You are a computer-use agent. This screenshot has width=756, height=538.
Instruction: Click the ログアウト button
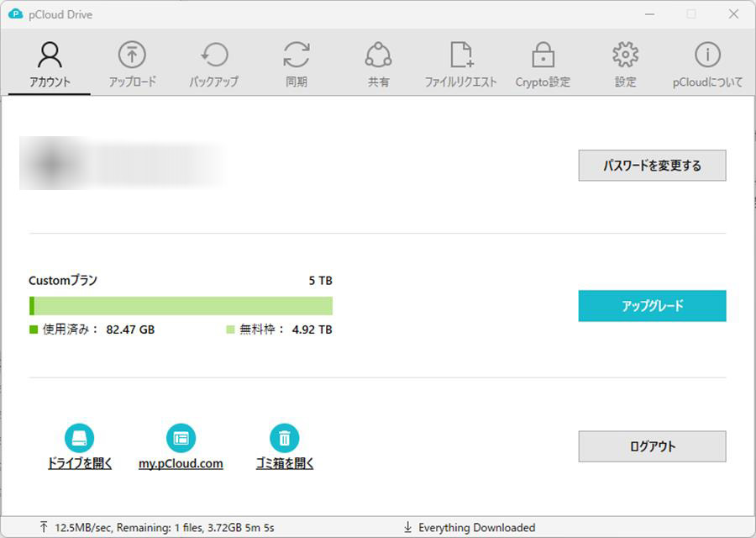(x=652, y=446)
